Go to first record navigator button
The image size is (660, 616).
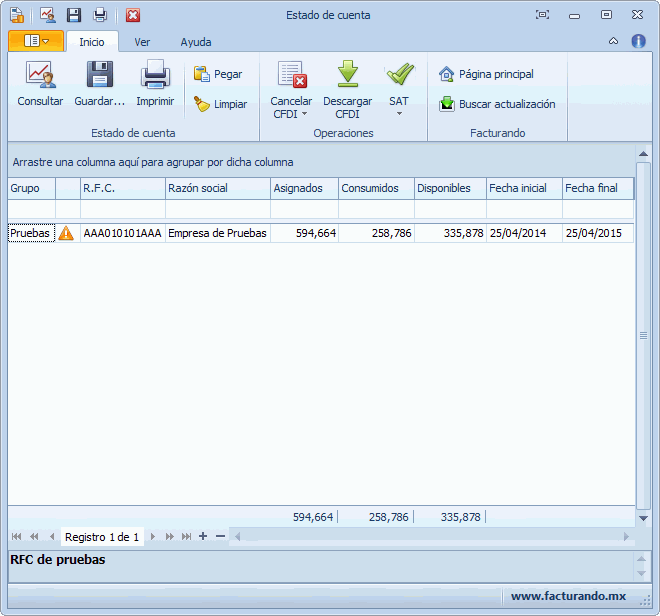pyautogui.click(x=17, y=536)
